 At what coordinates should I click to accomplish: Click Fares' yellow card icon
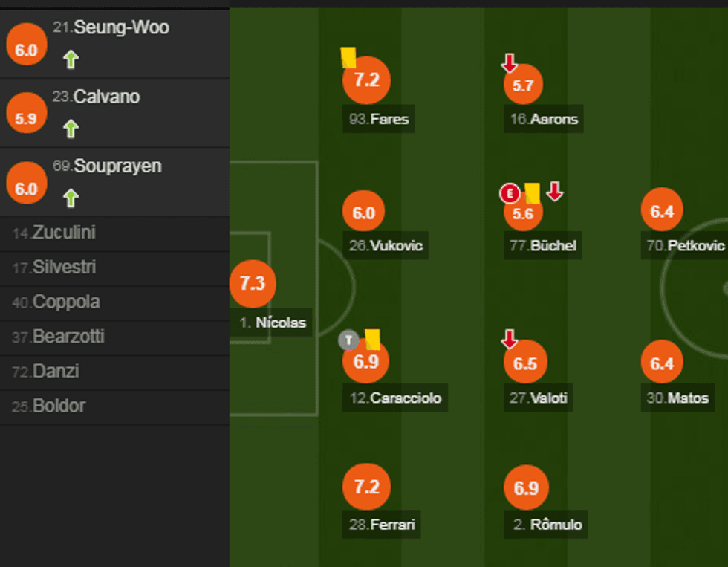pyautogui.click(x=348, y=56)
